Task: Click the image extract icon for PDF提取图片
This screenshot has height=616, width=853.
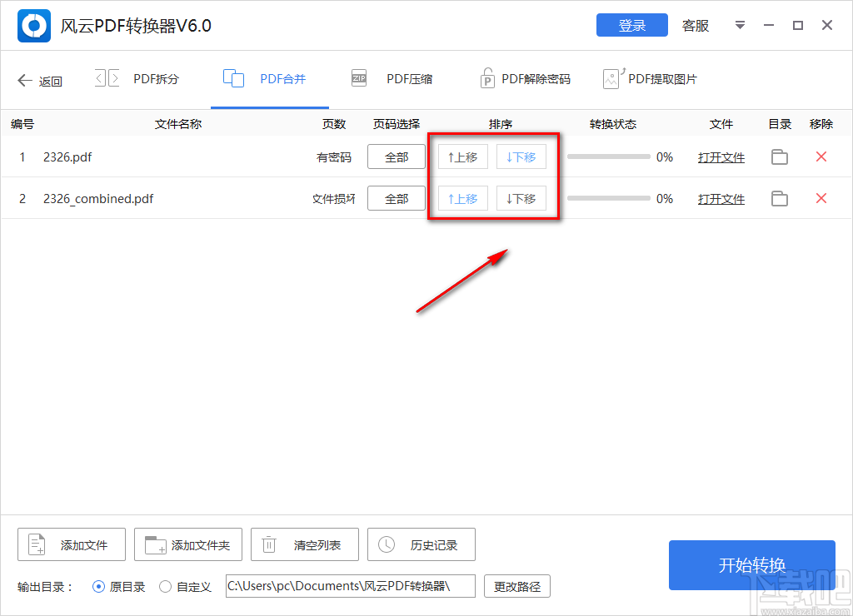Action: coord(613,78)
